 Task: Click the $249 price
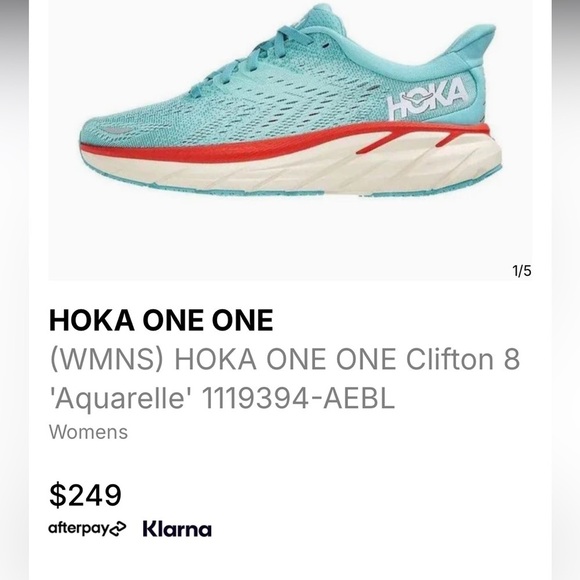point(85,495)
